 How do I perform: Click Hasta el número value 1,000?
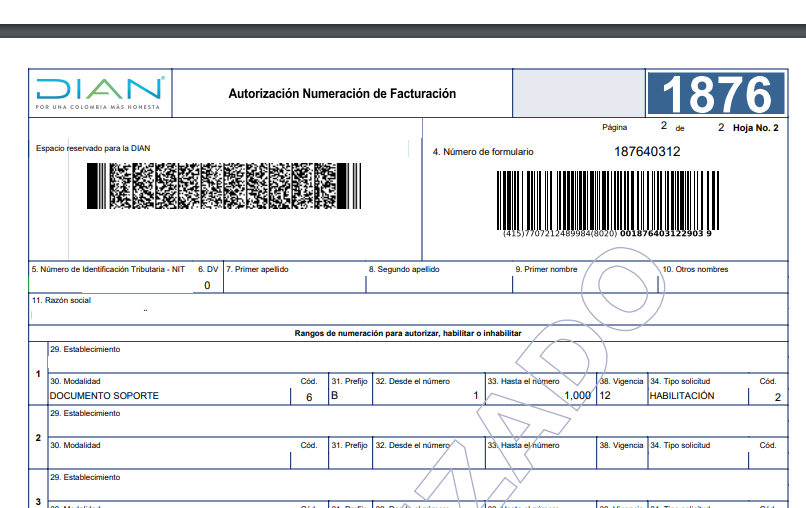577,395
